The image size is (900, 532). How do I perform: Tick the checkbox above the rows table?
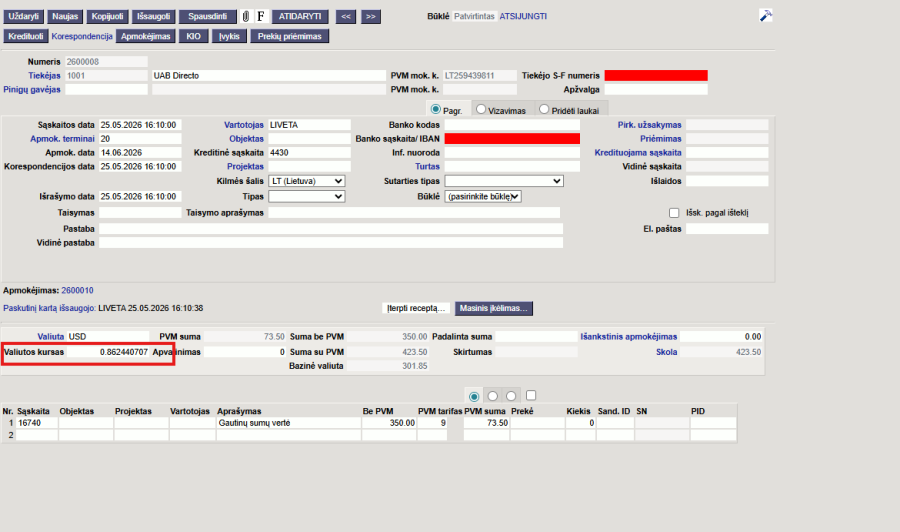(531, 395)
